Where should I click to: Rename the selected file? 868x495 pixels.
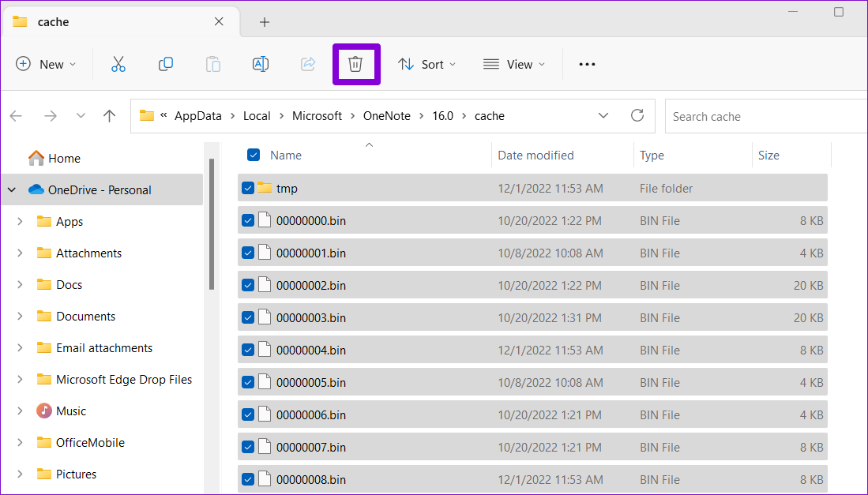click(260, 64)
